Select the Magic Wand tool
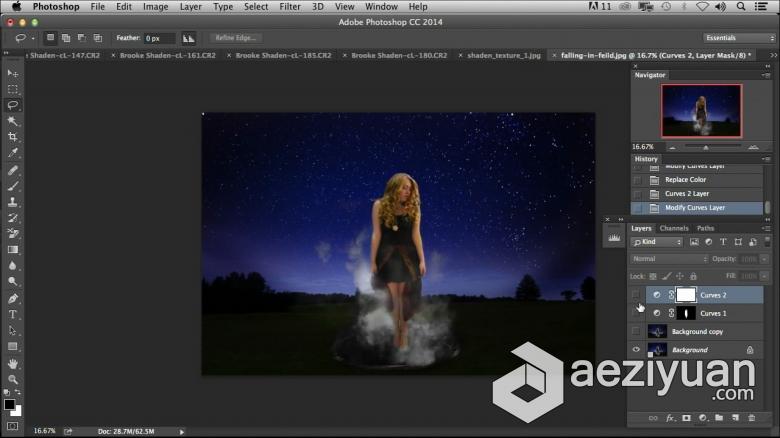This screenshot has height=438, width=780. click(12, 121)
